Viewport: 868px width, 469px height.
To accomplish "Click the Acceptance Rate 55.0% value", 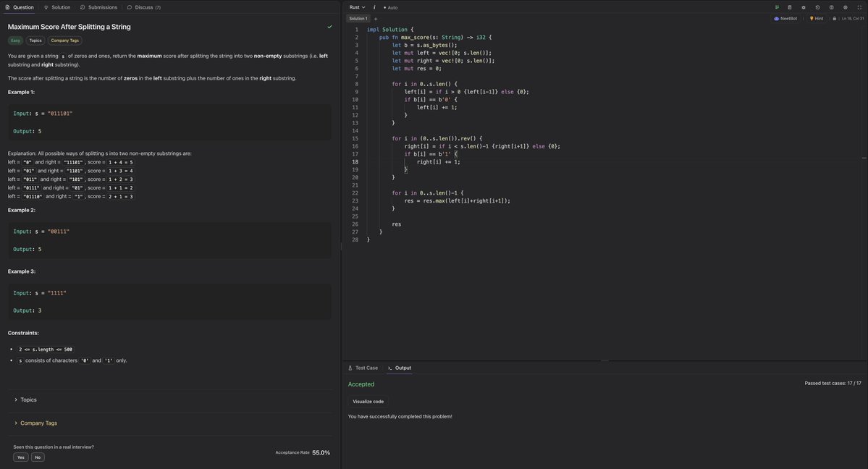I will [321, 452].
